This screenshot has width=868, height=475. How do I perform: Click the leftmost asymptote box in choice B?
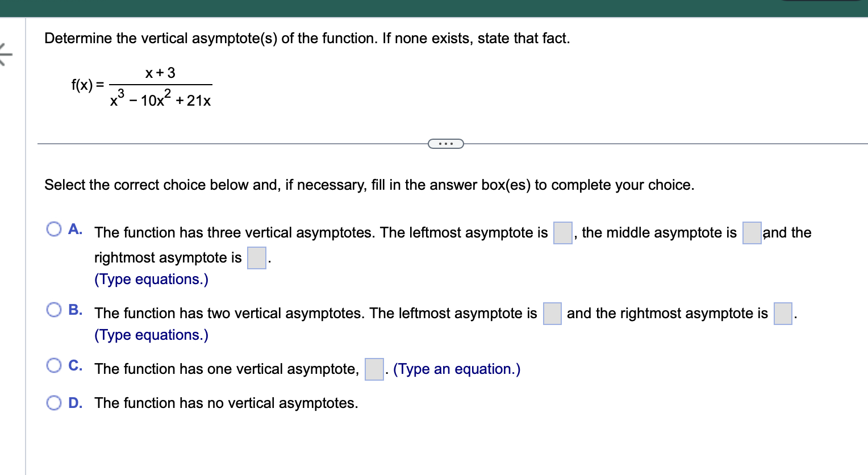[552, 314]
